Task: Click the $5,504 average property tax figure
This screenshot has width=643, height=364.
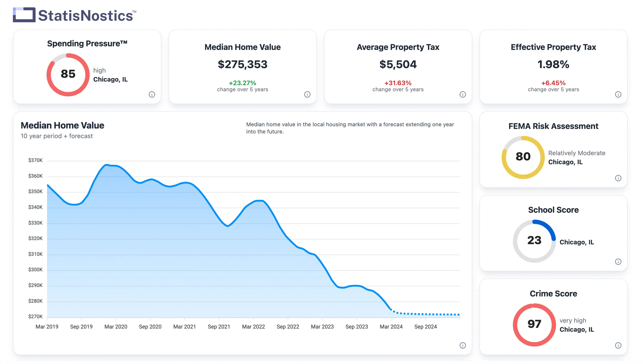Action: click(x=398, y=64)
